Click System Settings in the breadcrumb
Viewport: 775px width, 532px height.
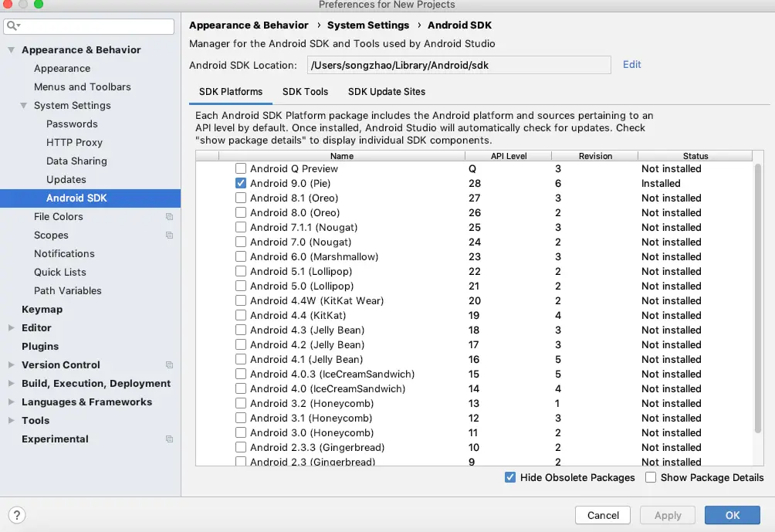(368, 25)
